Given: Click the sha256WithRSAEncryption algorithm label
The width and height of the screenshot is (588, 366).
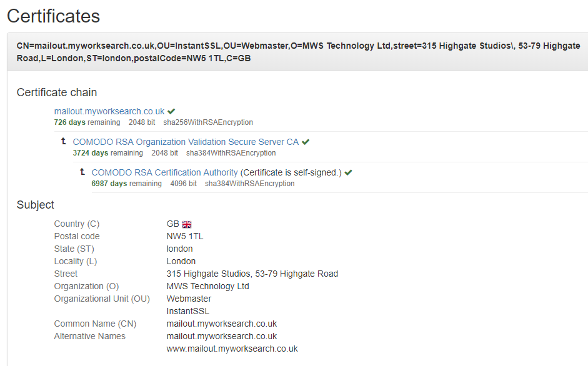Looking at the screenshot, I should 208,122.
